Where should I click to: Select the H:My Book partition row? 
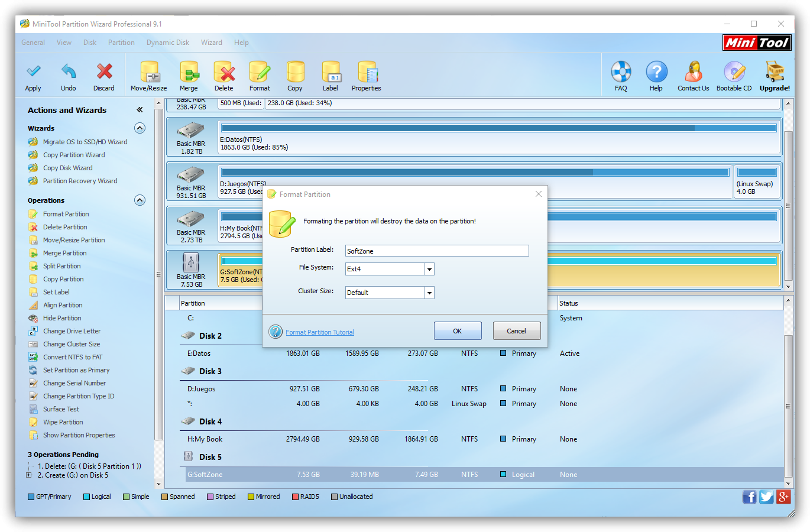pyautogui.click(x=485, y=439)
